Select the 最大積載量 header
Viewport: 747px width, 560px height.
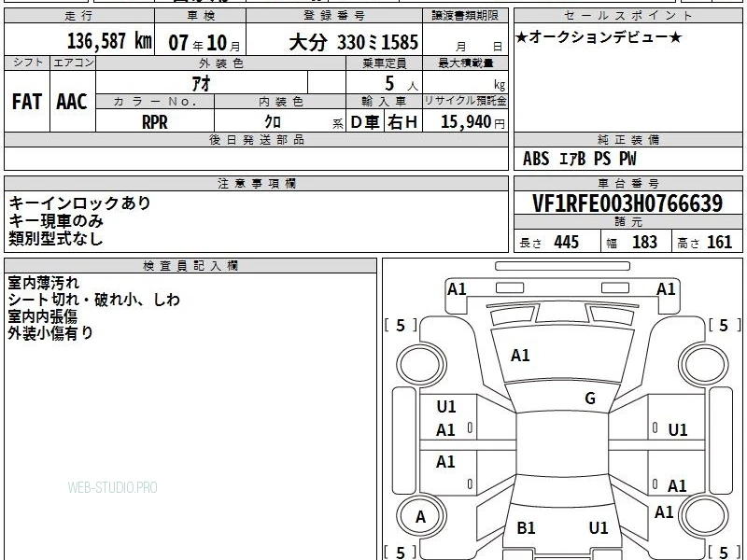[x=465, y=63]
